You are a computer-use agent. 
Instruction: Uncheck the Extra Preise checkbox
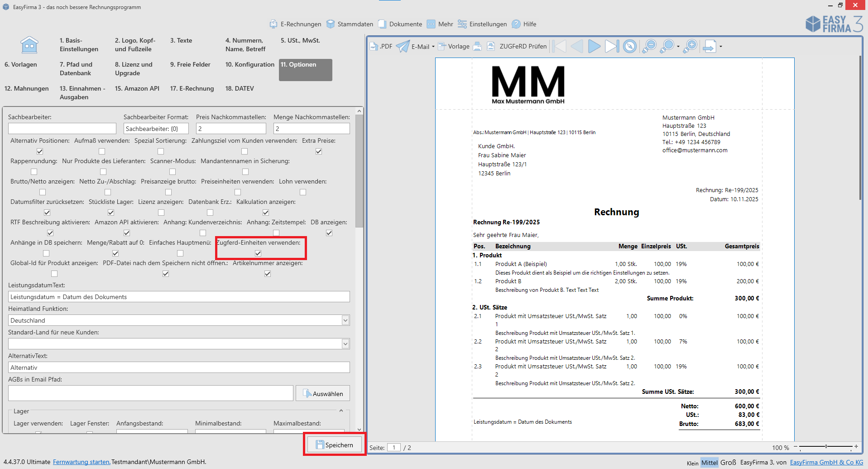pyautogui.click(x=319, y=151)
